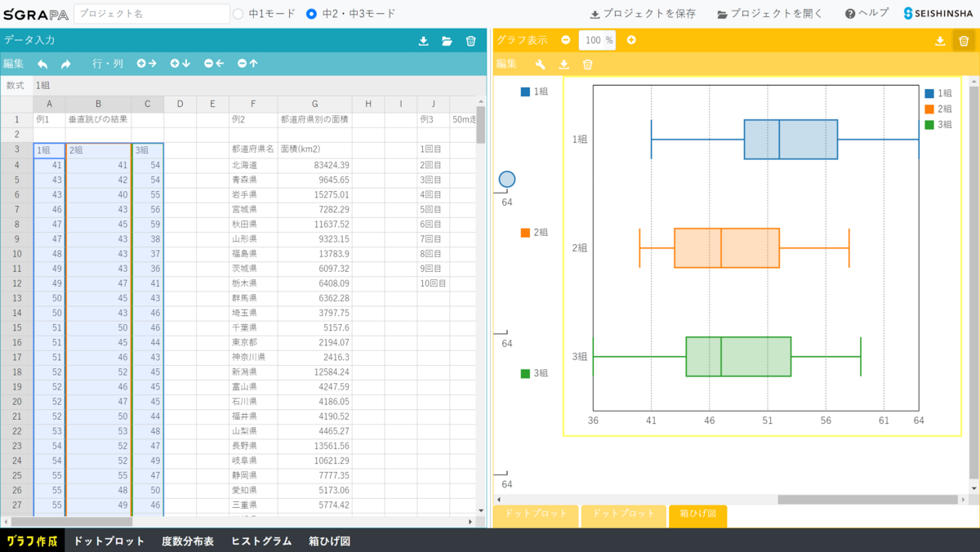The image size is (980, 552).
Task: Open ヘルプ link
Action: 866,14
